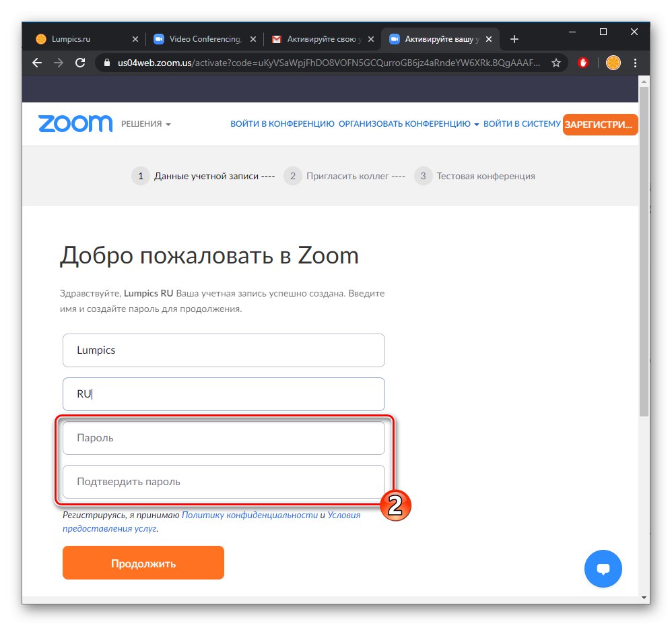Switch to the Video Conferencing tab
This screenshot has width=672, height=626.
(x=201, y=39)
